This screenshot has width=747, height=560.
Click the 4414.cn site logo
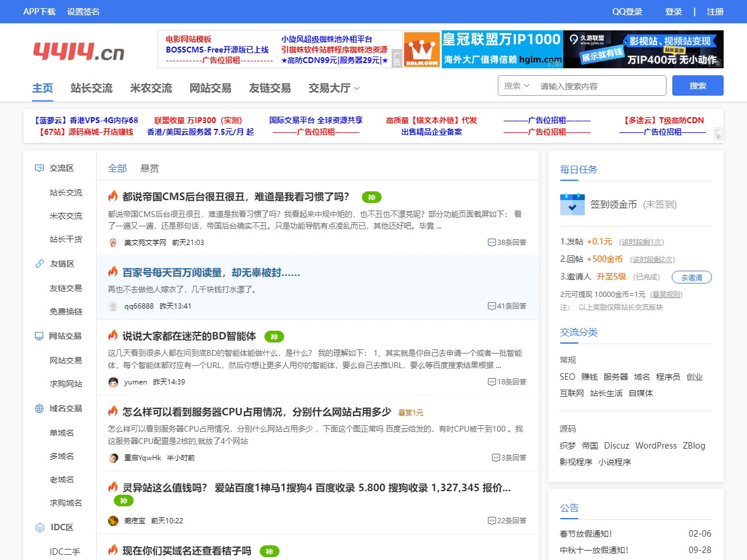79,51
